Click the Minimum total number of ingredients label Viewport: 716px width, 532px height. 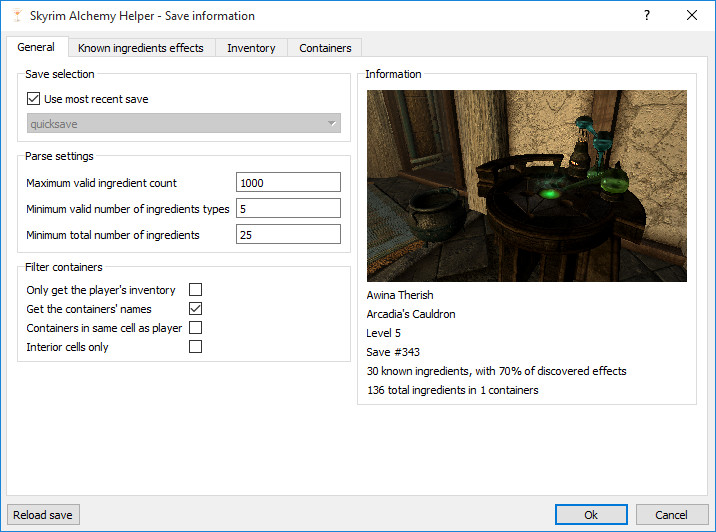pyautogui.click(x=113, y=235)
